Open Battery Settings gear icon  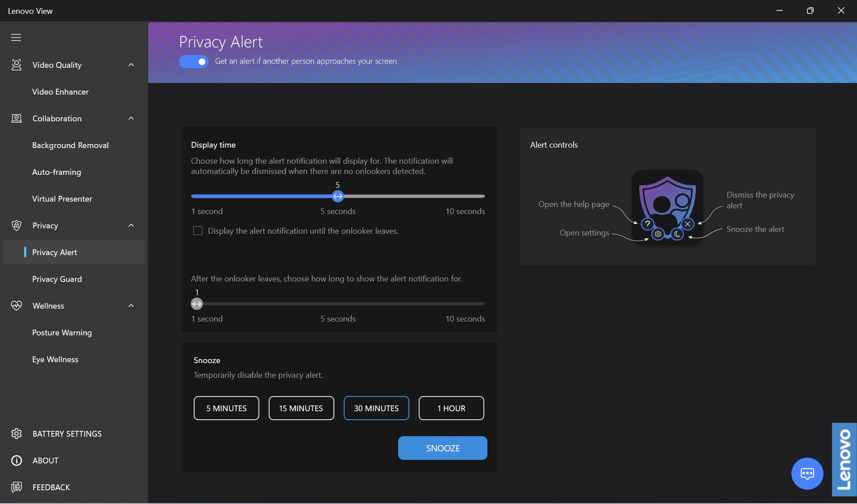click(17, 434)
